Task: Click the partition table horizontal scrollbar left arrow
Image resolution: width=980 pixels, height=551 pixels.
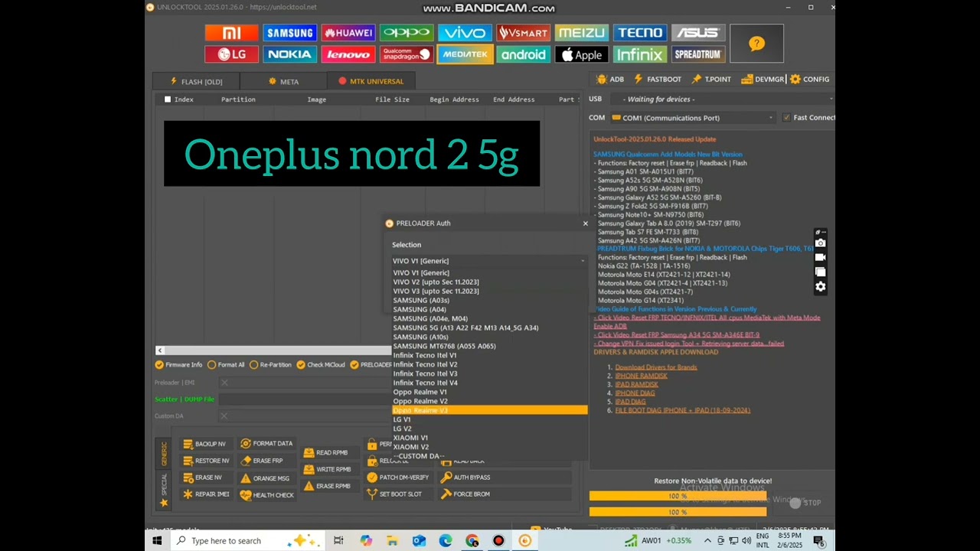Action: pos(160,350)
